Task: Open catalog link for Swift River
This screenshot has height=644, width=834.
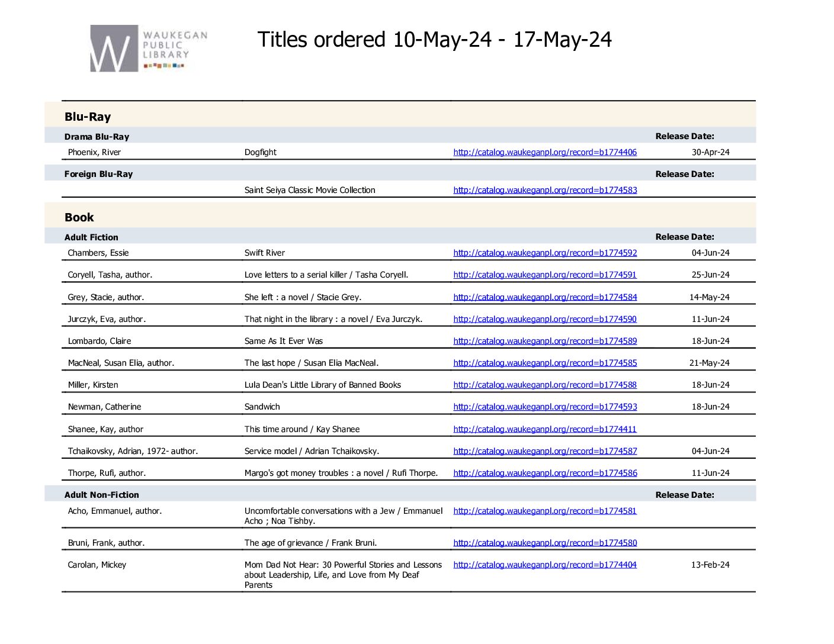Action: pos(545,253)
